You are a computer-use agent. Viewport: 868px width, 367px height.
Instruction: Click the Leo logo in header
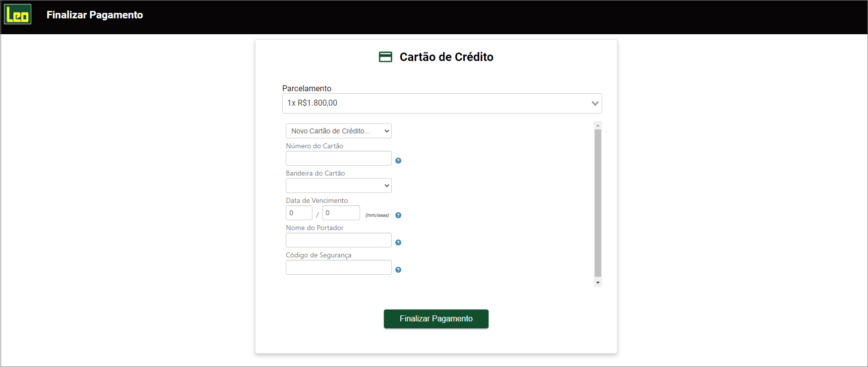coord(18,14)
